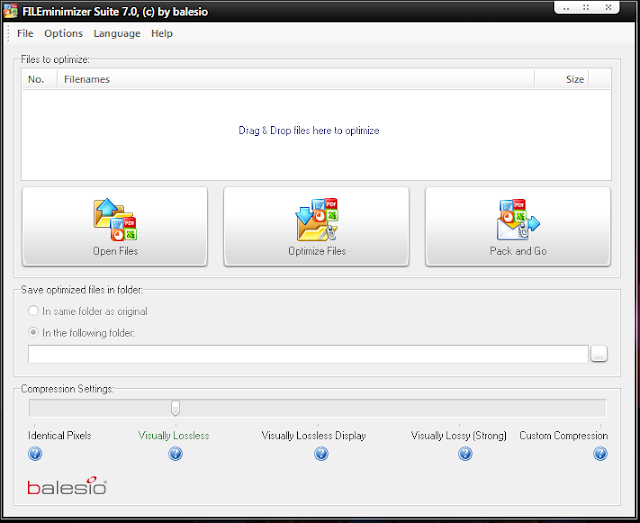Screen dimensions: 640x523
Task: Minimize the FILEminimizer window
Action: [x=566, y=7]
